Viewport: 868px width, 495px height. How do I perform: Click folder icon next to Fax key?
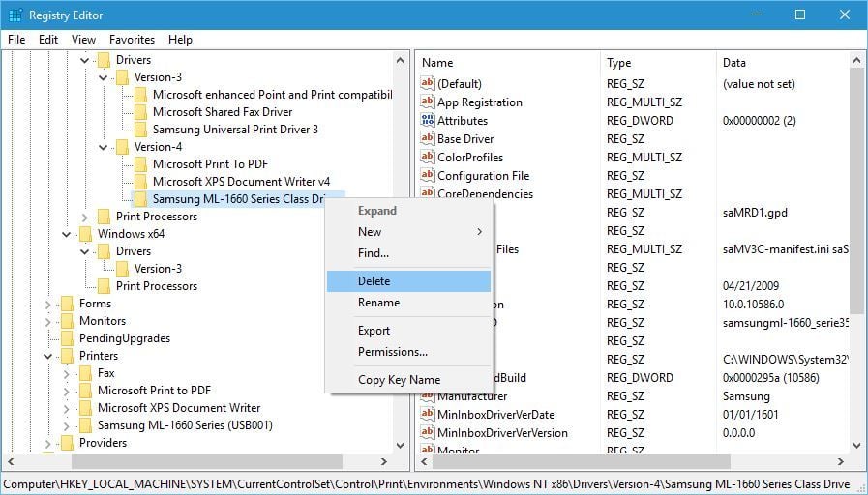point(85,373)
